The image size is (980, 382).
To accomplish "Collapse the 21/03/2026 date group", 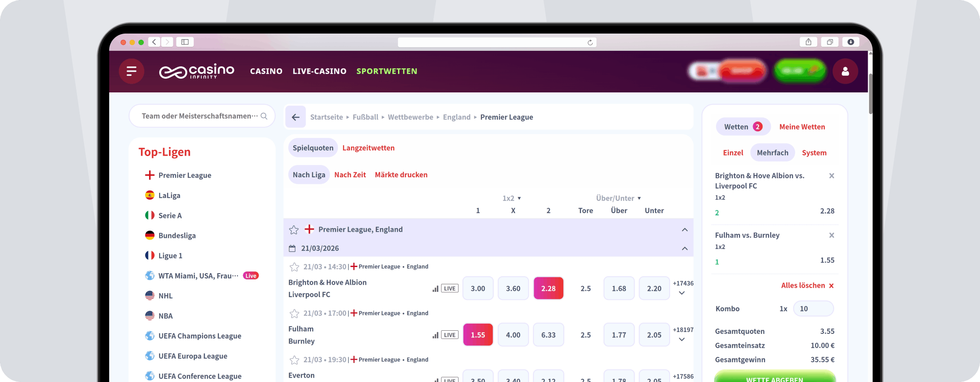I will [685, 248].
